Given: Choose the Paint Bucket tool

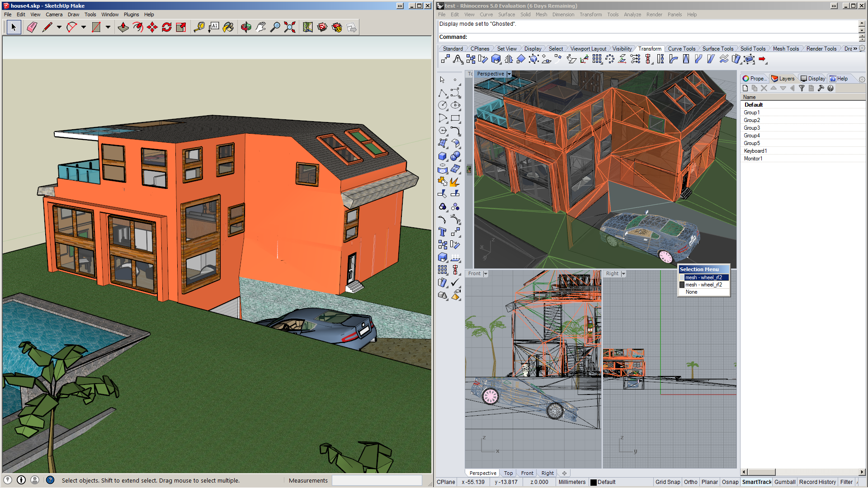Looking at the screenshot, I should (x=228, y=28).
